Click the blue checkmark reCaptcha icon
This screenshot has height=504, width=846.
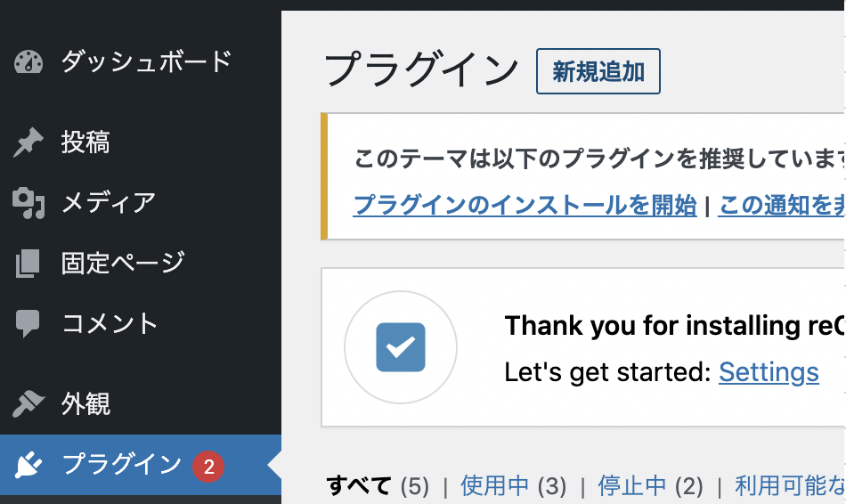click(x=401, y=347)
